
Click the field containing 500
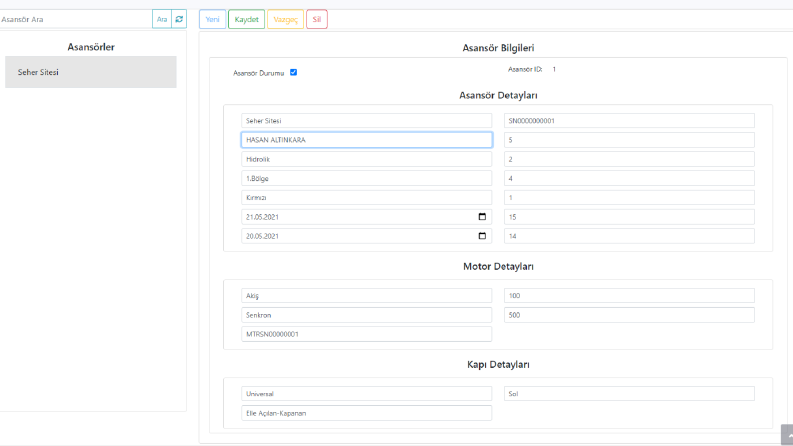[x=629, y=315]
